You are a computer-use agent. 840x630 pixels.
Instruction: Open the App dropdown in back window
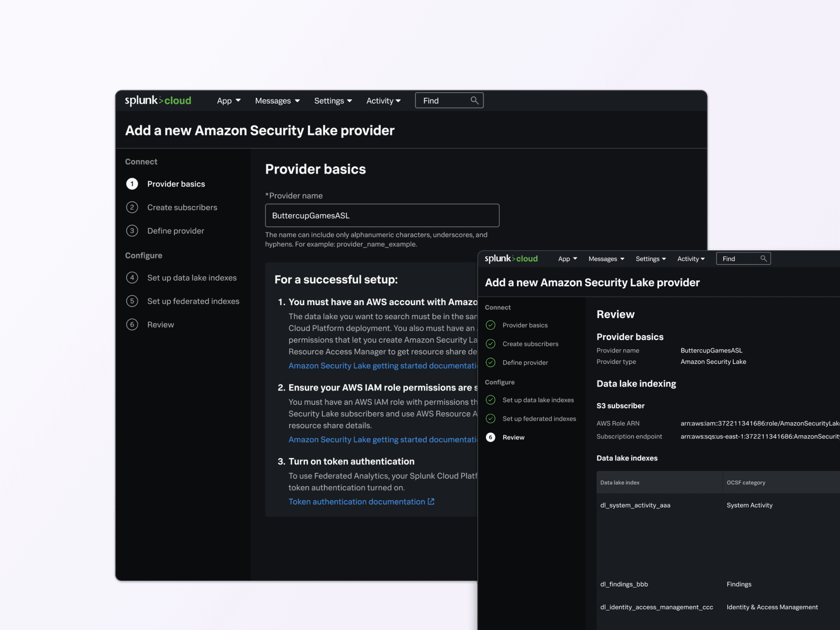(229, 101)
